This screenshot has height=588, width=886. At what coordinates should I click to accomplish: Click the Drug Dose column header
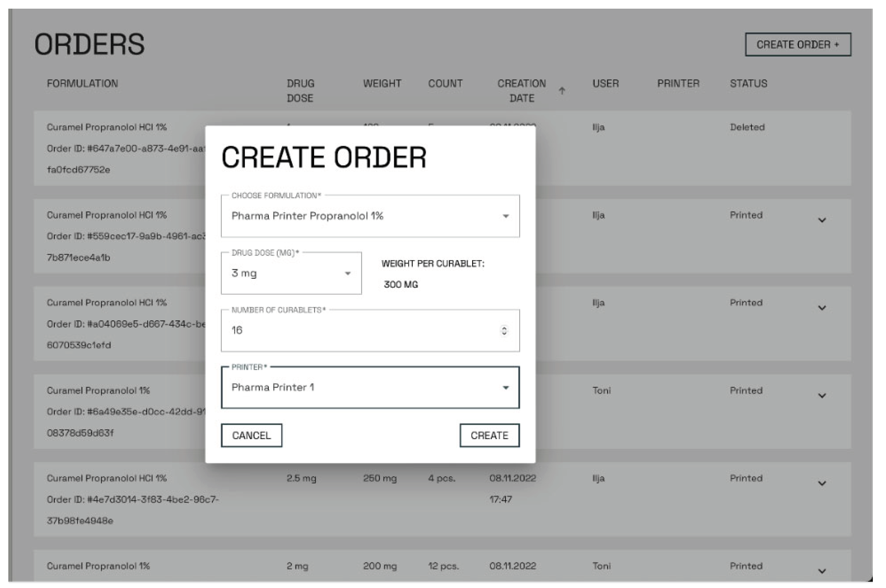tap(300, 90)
